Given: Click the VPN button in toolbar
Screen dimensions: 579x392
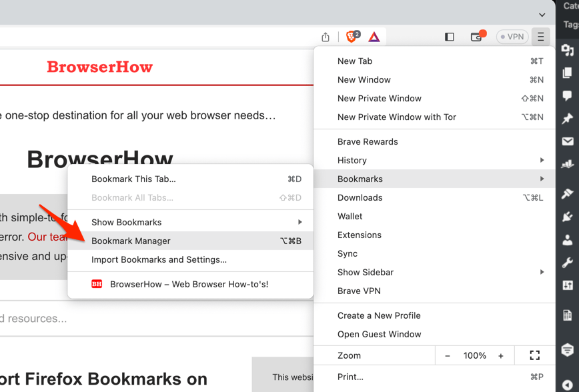Looking at the screenshot, I should pyautogui.click(x=512, y=37).
